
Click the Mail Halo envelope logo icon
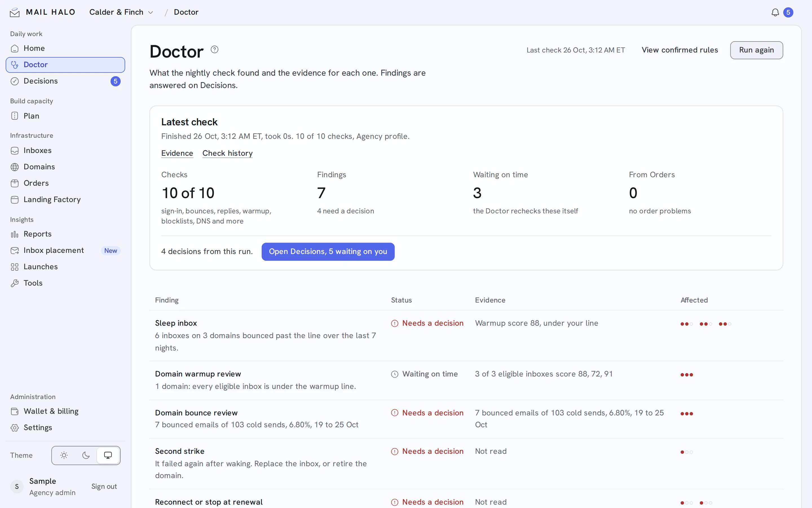tap(14, 12)
